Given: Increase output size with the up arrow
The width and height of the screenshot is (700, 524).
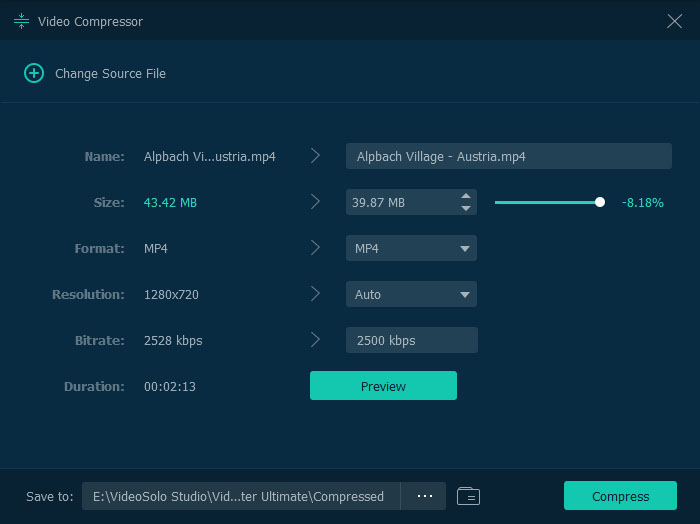Looking at the screenshot, I should pyautogui.click(x=465, y=196).
